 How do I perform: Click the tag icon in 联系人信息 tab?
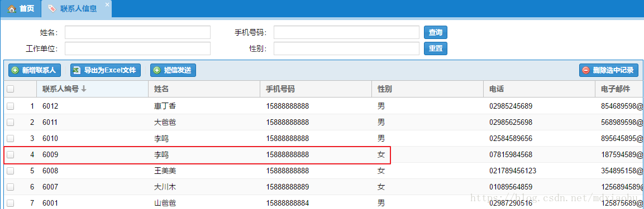(x=52, y=8)
